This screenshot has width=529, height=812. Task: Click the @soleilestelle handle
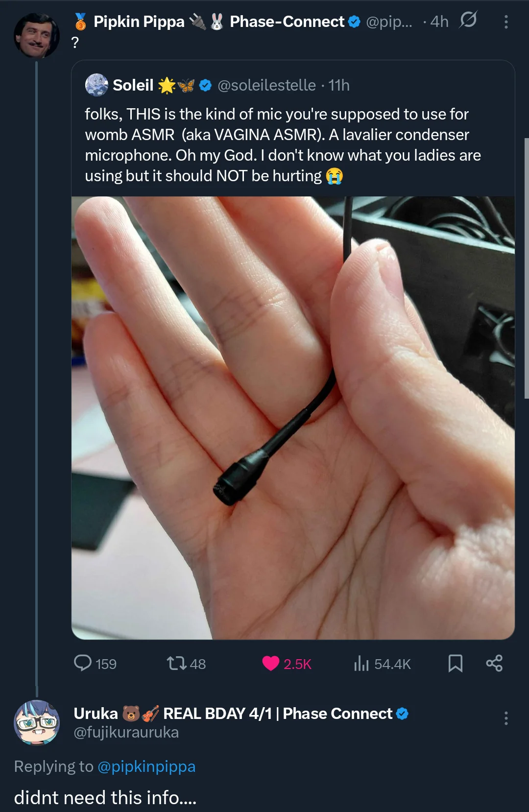(266, 85)
